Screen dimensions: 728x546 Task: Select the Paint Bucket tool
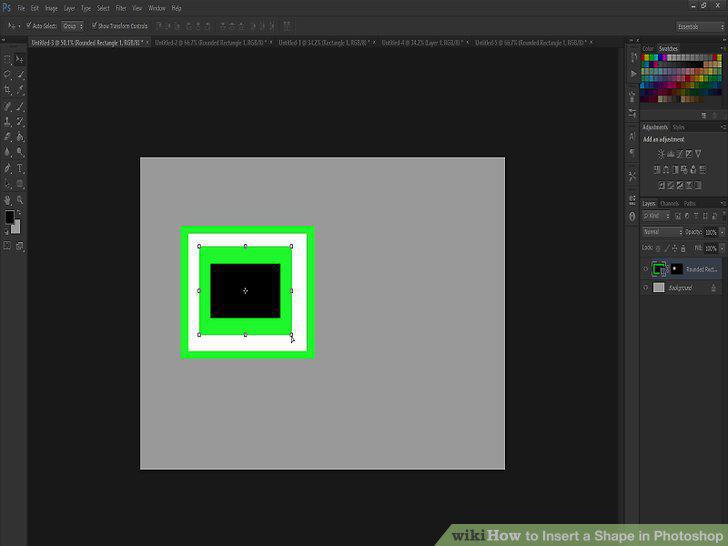click(x=20, y=137)
